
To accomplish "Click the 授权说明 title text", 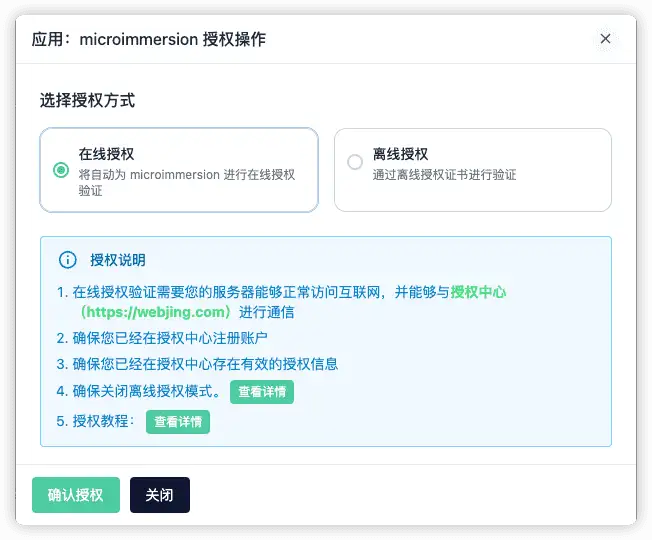I will click(x=118, y=260).
